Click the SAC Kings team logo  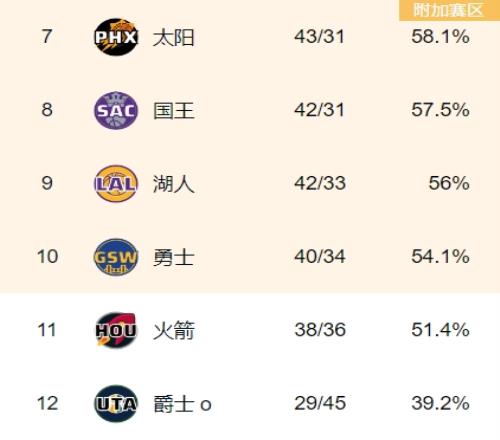point(116,110)
